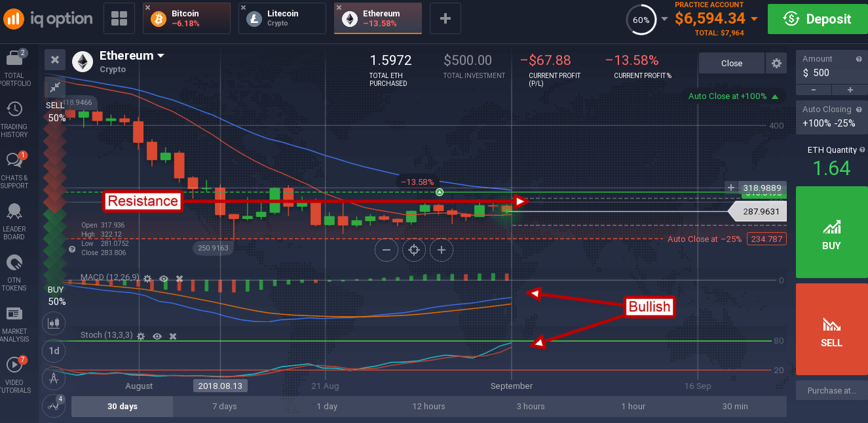Close the Ethereum tab
Image resolution: width=868 pixels, height=423 pixels.
click(x=339, y=8)
